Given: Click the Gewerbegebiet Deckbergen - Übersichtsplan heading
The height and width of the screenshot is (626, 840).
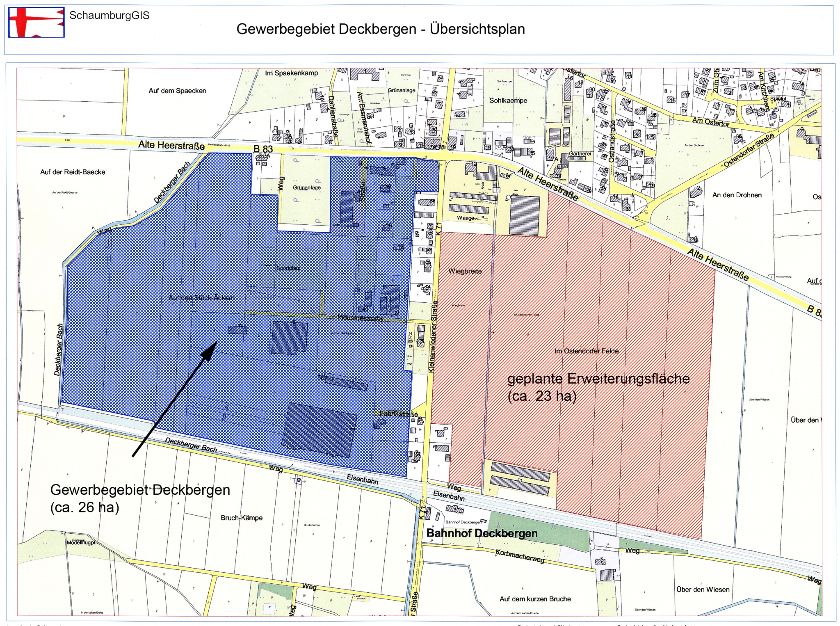Looking at the screenshot, I should (380, 29).
